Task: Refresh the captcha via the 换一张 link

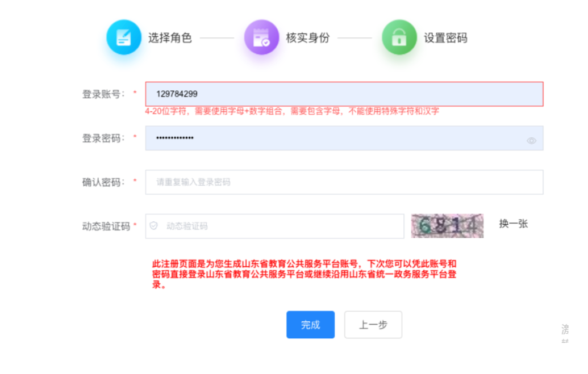Action: tap(514, 224)
